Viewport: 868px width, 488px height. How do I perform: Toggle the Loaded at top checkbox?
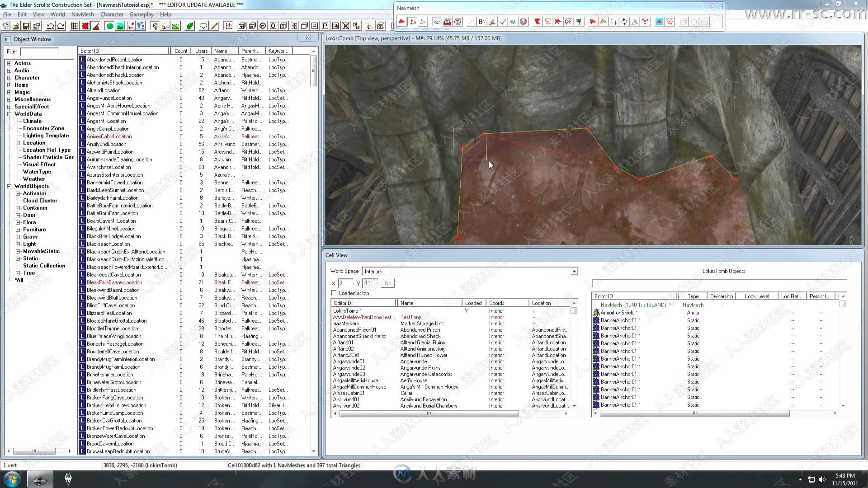pyautogui.click(x=333, y=292)
